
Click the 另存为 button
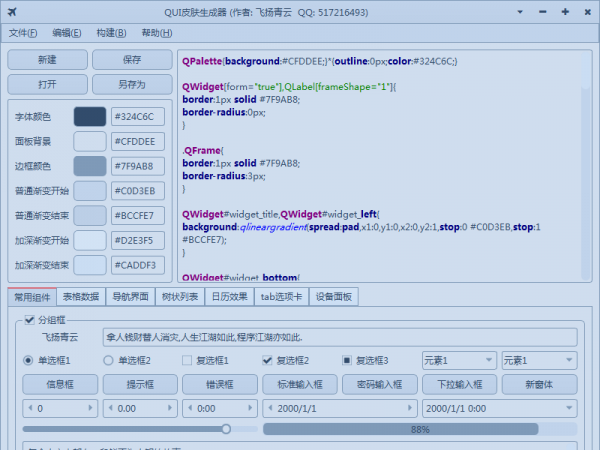pos(132,84)
